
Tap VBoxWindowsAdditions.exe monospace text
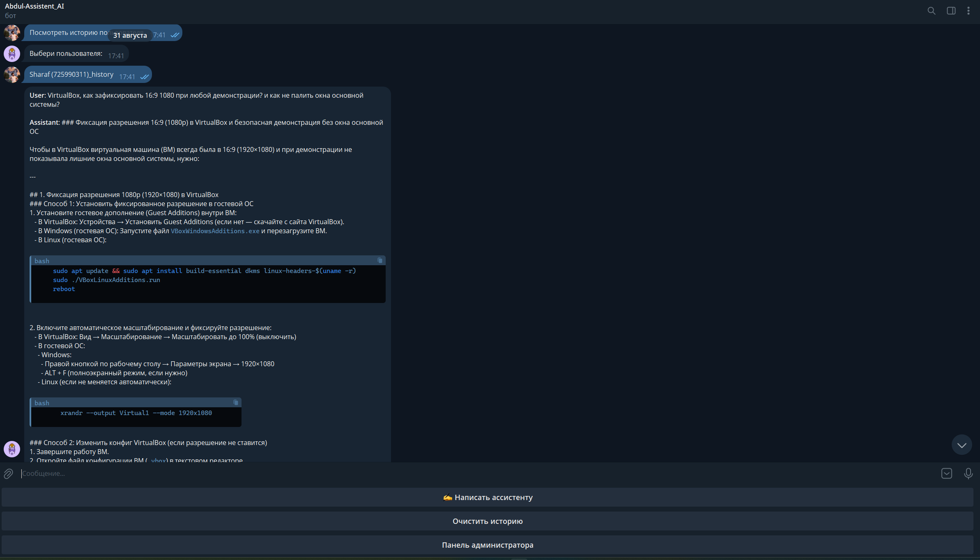coord(214,231)
